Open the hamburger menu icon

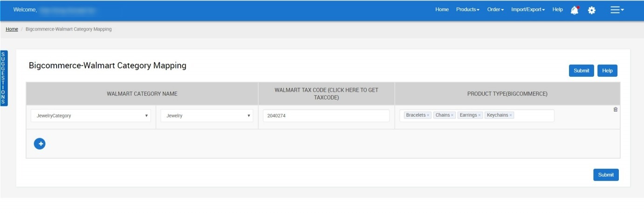coord(617,10)
